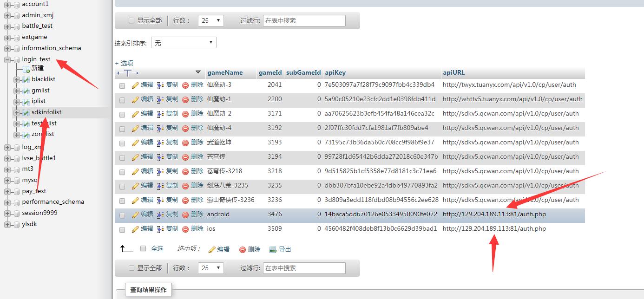Enable the top 显示全部 checkbox

pos(131,21)
